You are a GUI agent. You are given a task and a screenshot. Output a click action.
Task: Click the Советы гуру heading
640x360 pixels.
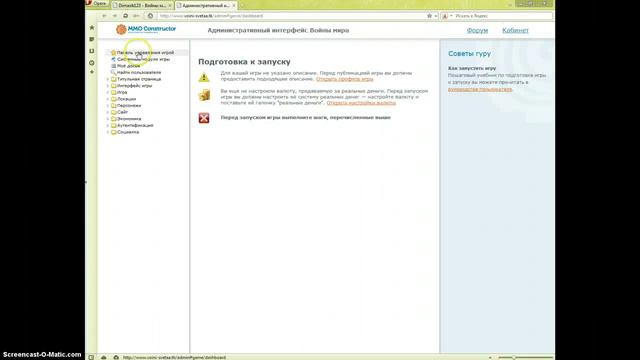click(469, 53)
